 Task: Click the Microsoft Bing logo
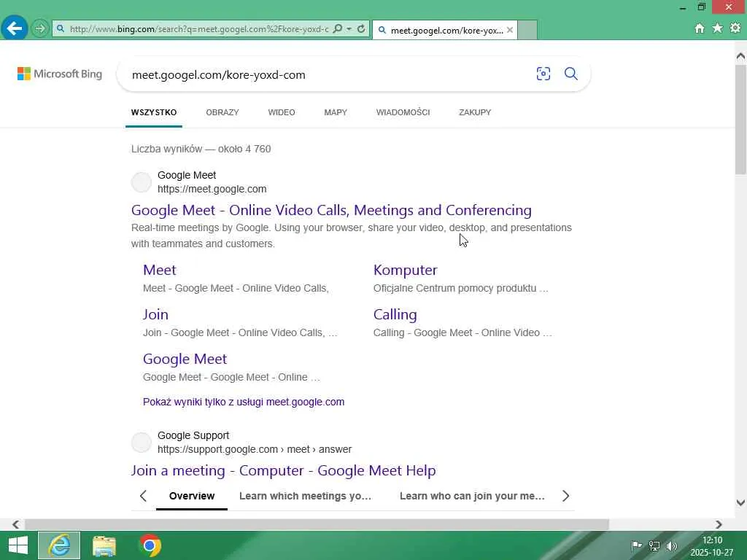[60, 74]
